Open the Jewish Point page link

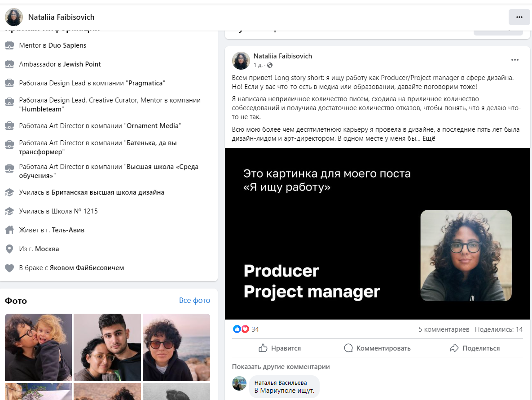tap(82, 64)
